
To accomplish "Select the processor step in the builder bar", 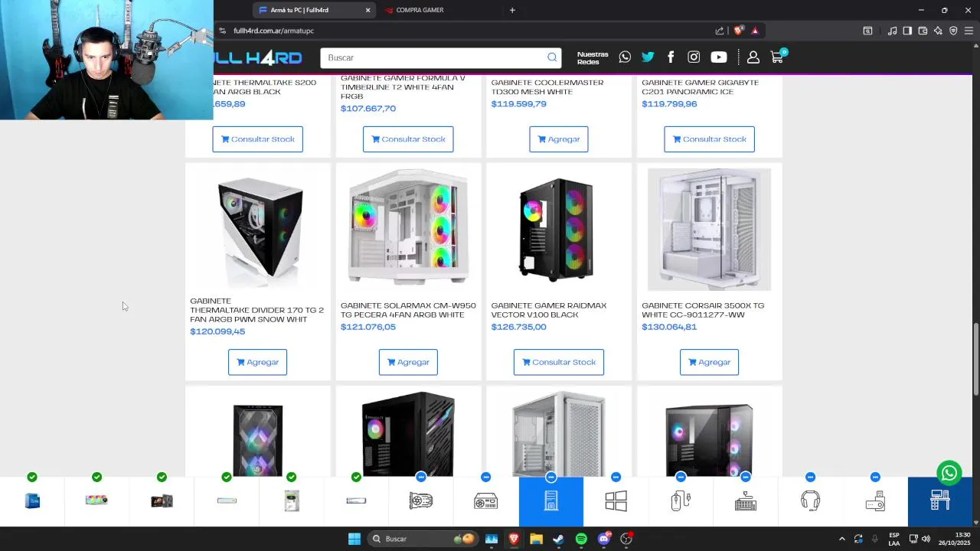I will pos(32,501).
